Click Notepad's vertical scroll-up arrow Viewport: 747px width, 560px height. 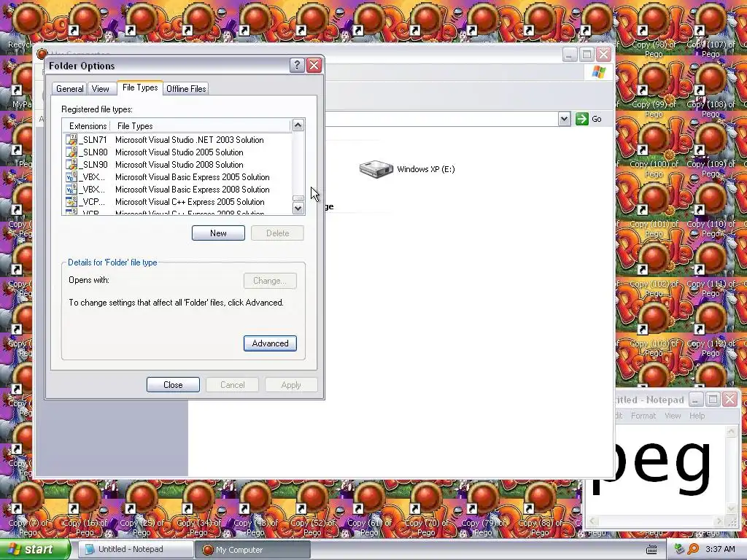pyautogui.click(x=731, y=432)
